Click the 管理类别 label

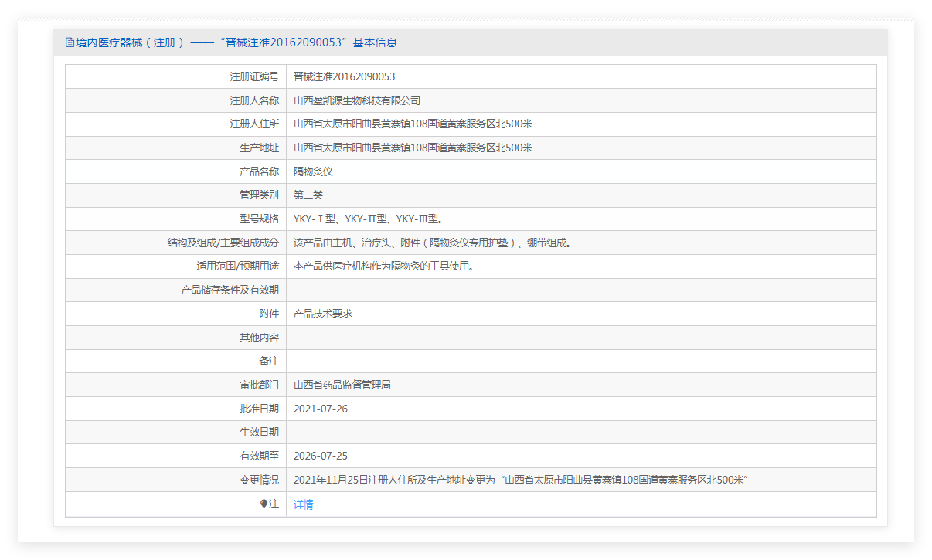pos(260,195)
